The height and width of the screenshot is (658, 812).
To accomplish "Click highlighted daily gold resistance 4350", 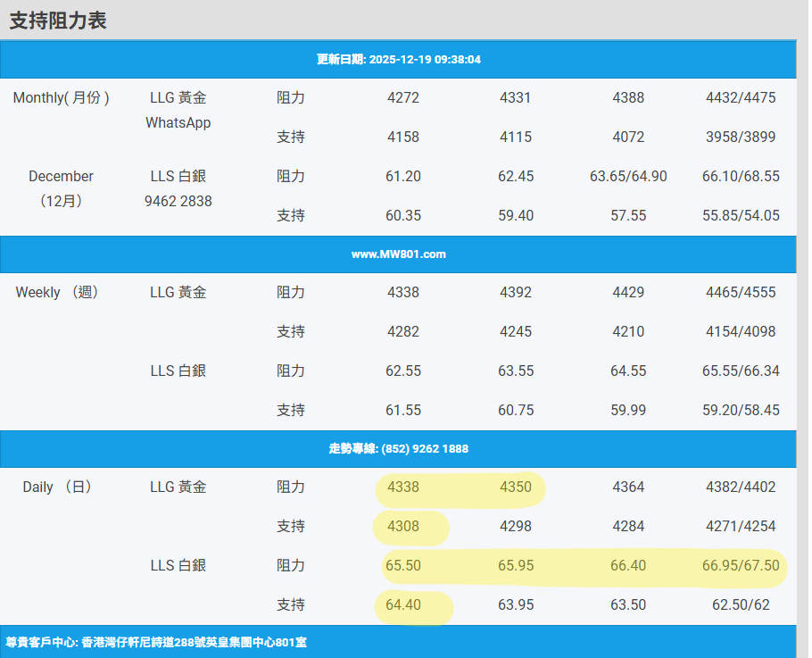I will pos(516,487).
